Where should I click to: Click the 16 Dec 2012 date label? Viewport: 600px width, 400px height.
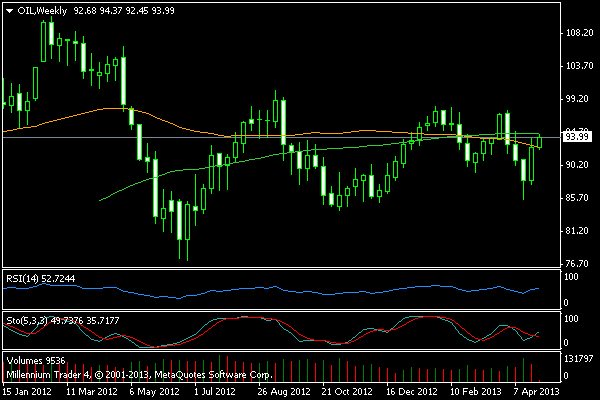[x=413, y=391]
